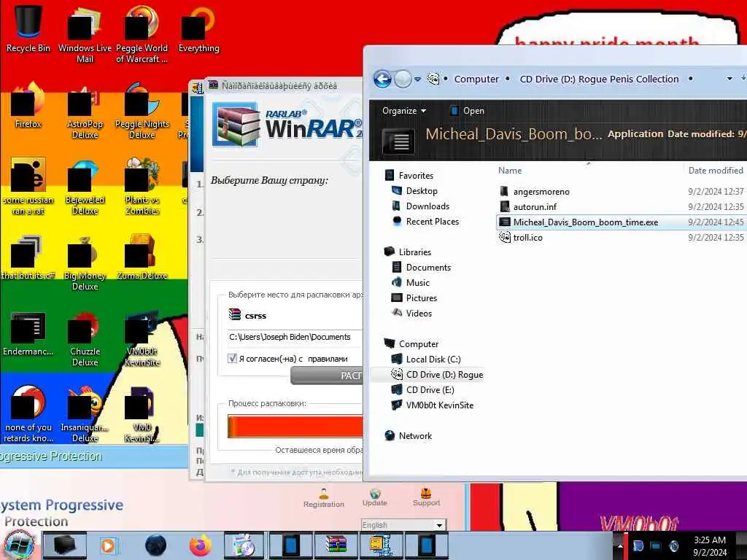The image size is (747, 560).
Task: Open Firefox from the taskbar
Action: point(200,545)
